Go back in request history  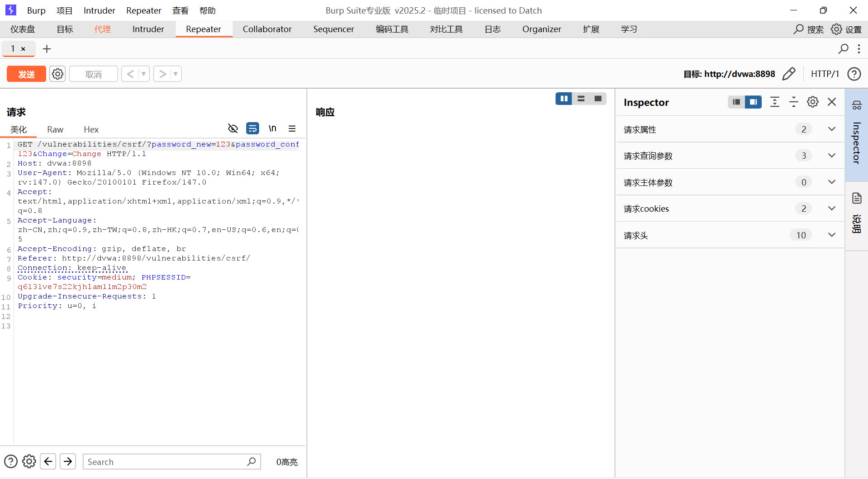pos(130,74)
